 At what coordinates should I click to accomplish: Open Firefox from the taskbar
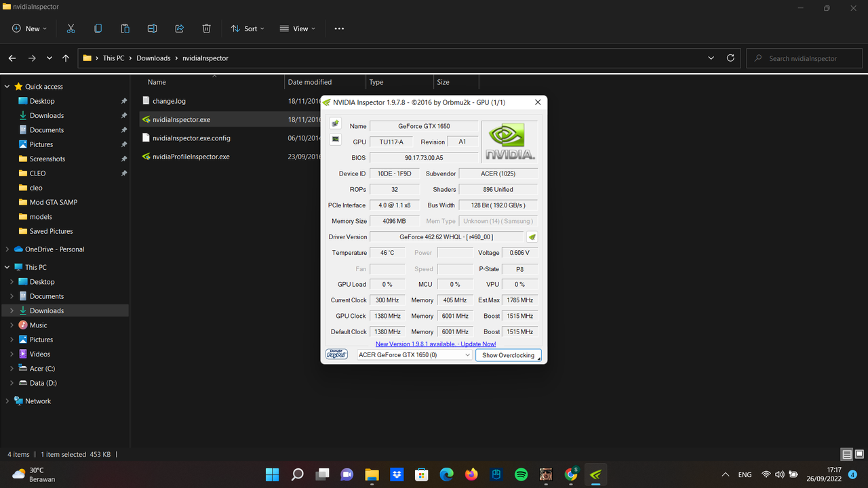(x=471, y=474)
